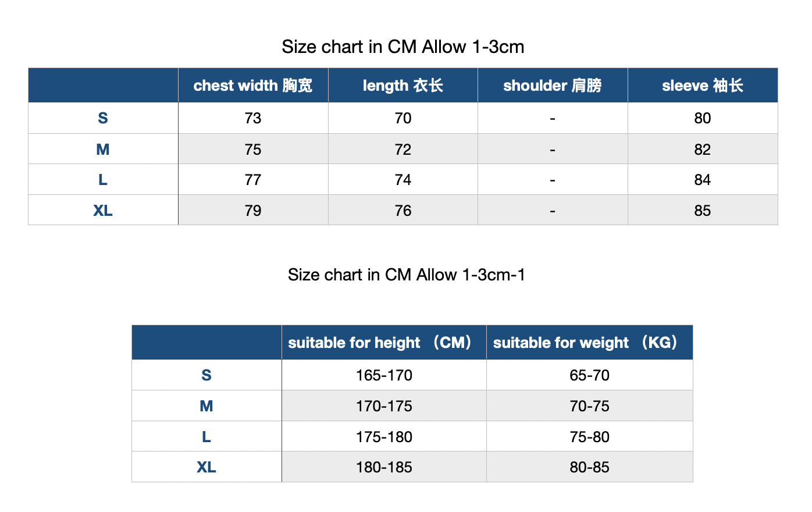The height and width of the screenshot is (512, 812).
Task: Select height range 165-170
Action: click(x=384, y=375)
